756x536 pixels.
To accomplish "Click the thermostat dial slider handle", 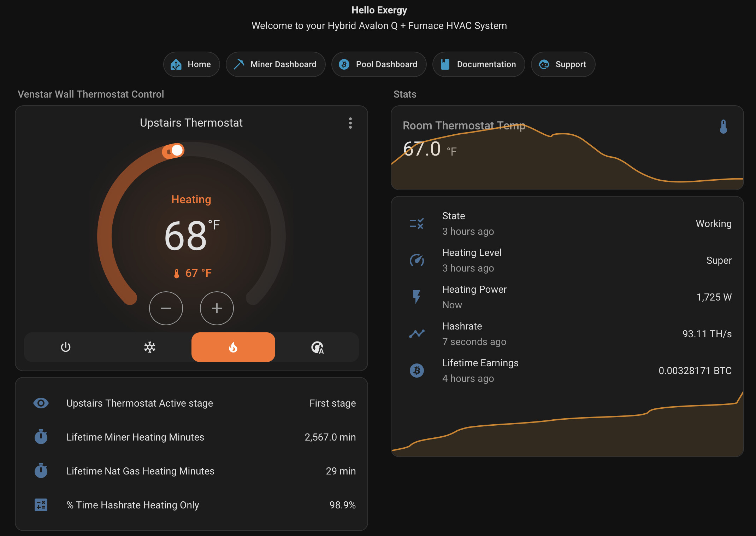I will point(177,150).
